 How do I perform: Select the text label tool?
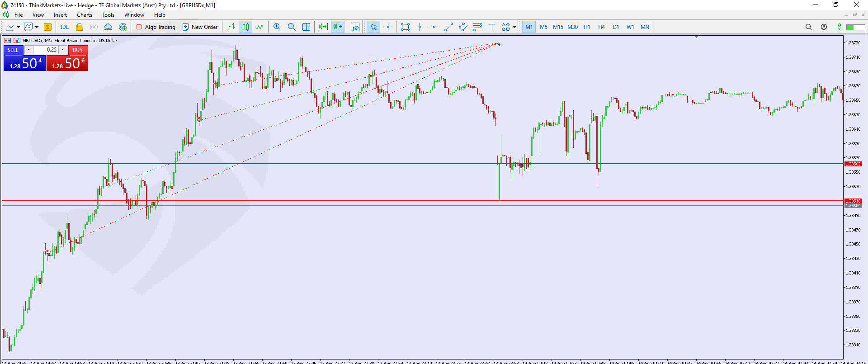(492, 27)
